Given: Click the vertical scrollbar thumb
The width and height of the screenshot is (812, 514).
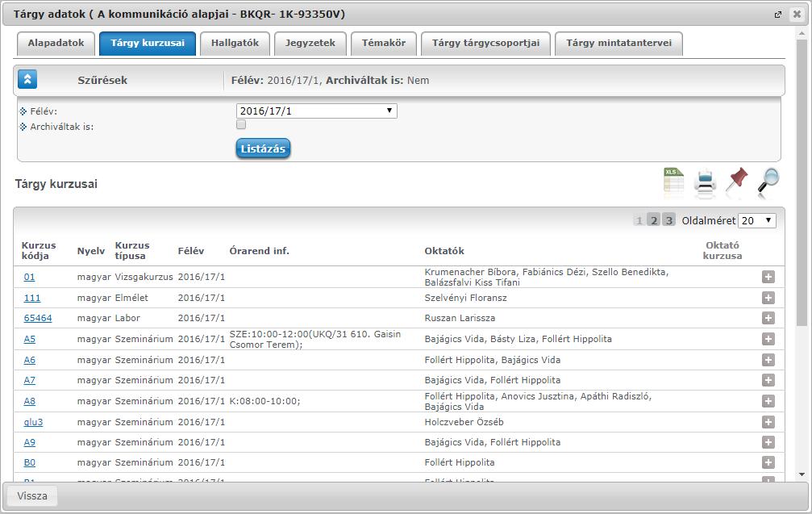Looking at the screenshot, I should [x=802, y=182].
